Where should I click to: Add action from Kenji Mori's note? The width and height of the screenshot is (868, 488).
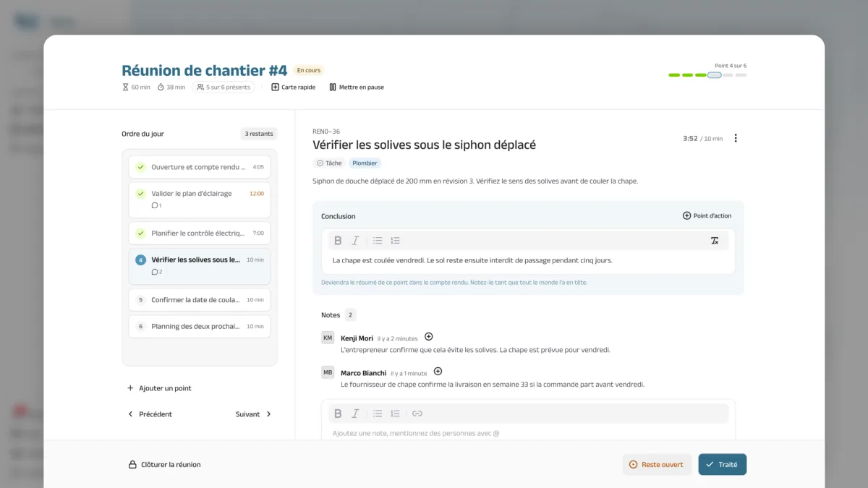[x=428, y=337]
